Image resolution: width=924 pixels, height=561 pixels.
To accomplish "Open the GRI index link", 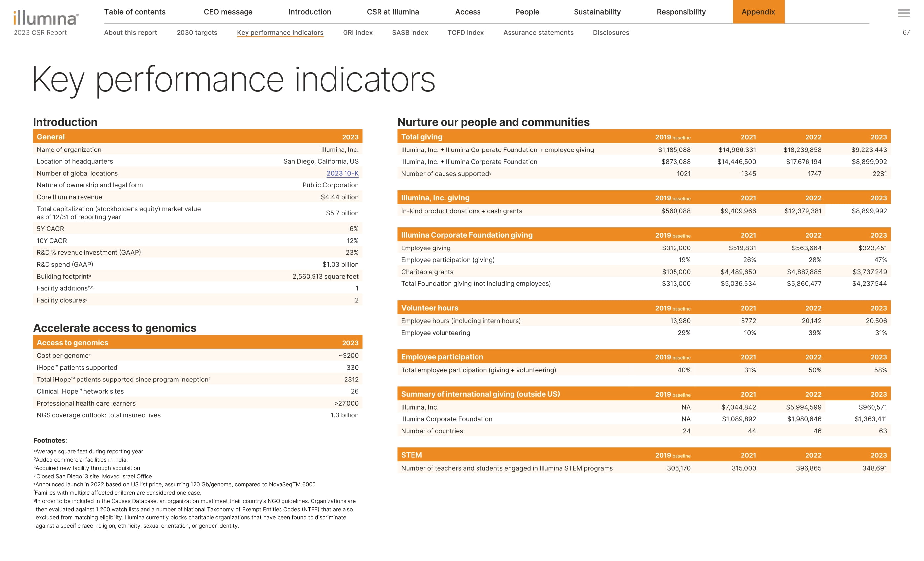I will [357, 33].
